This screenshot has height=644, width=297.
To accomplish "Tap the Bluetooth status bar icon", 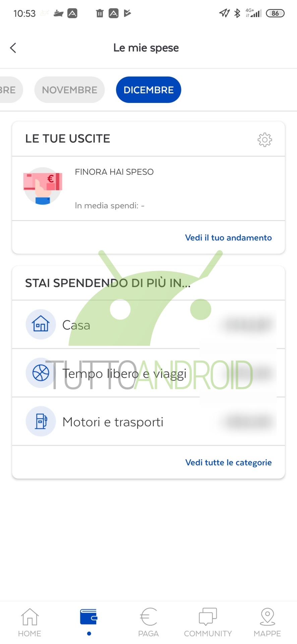I will coord(237,13).
